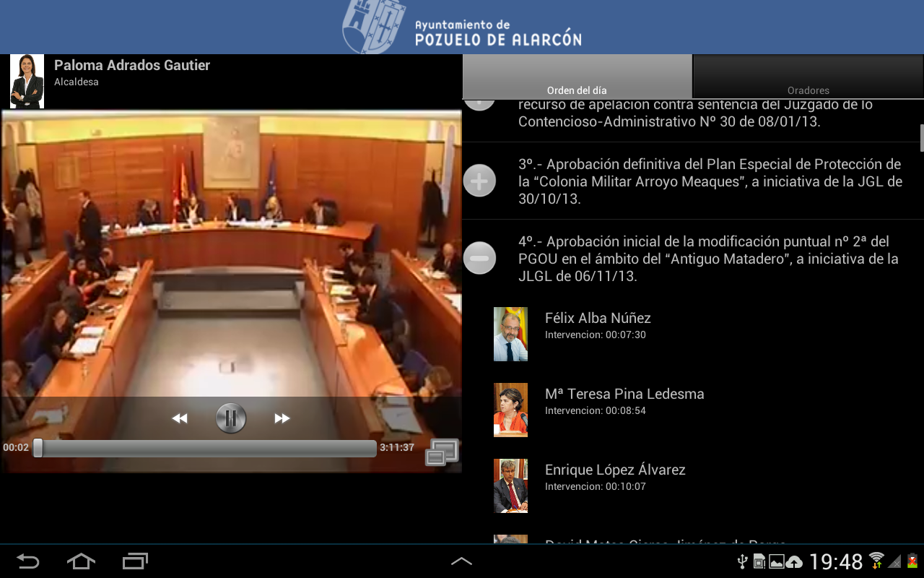Toggle the video fullscreen window icon
This screenshot has width=924, height=578.
pyautogui.click(x=442, y=452)
